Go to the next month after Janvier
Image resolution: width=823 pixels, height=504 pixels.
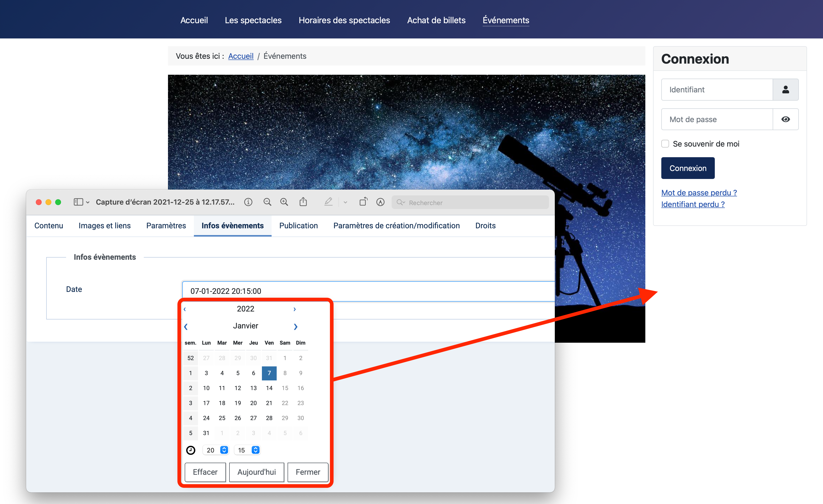(x=296, y=326)
